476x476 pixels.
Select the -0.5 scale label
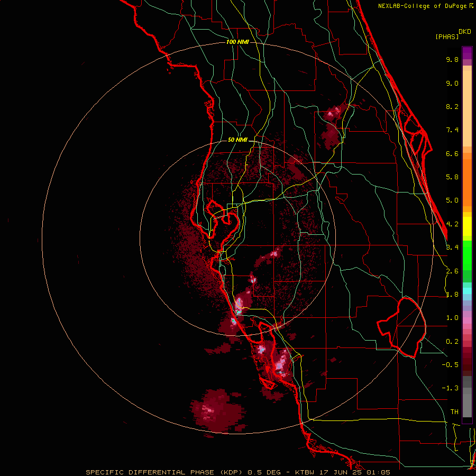tap(450, 365)
